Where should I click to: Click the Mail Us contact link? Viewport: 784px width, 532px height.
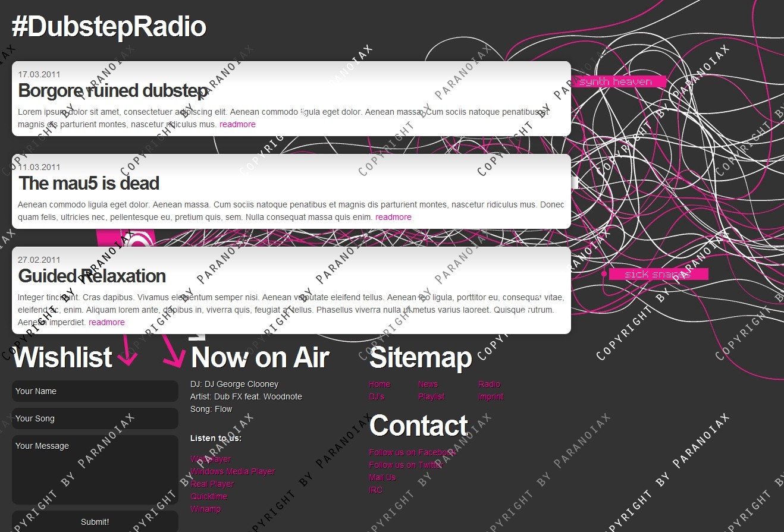(x=382, y=477)
